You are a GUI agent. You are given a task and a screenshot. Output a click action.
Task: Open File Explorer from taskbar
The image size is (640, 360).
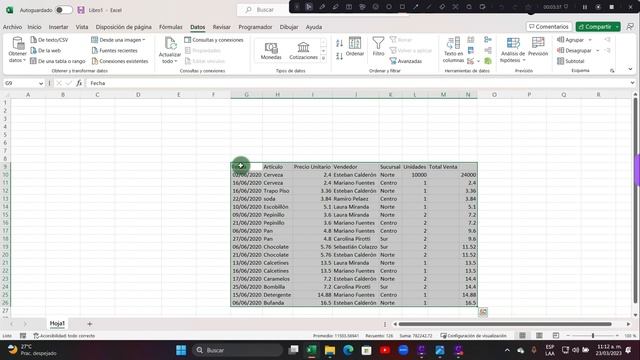click(330, 350)
